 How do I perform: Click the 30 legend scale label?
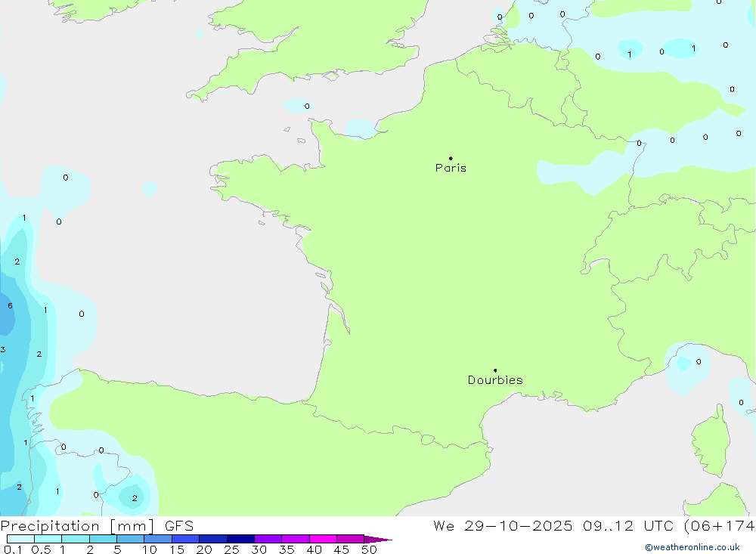click(259, 549)
